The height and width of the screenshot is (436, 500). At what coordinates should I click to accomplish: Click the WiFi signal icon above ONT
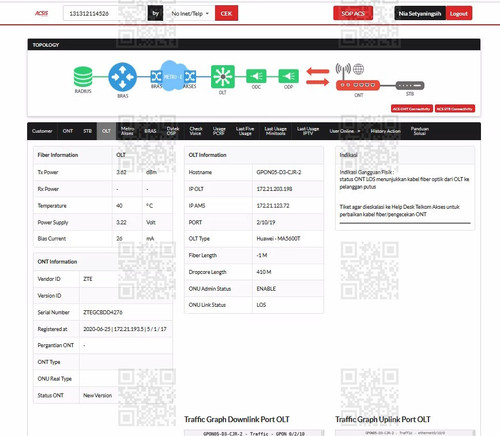pyautogui.click(x=343, y=69)
